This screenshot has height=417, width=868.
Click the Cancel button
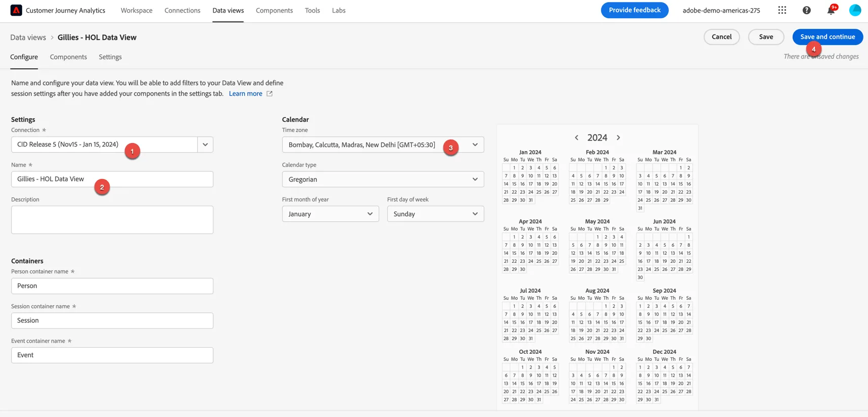pos(721,37)
